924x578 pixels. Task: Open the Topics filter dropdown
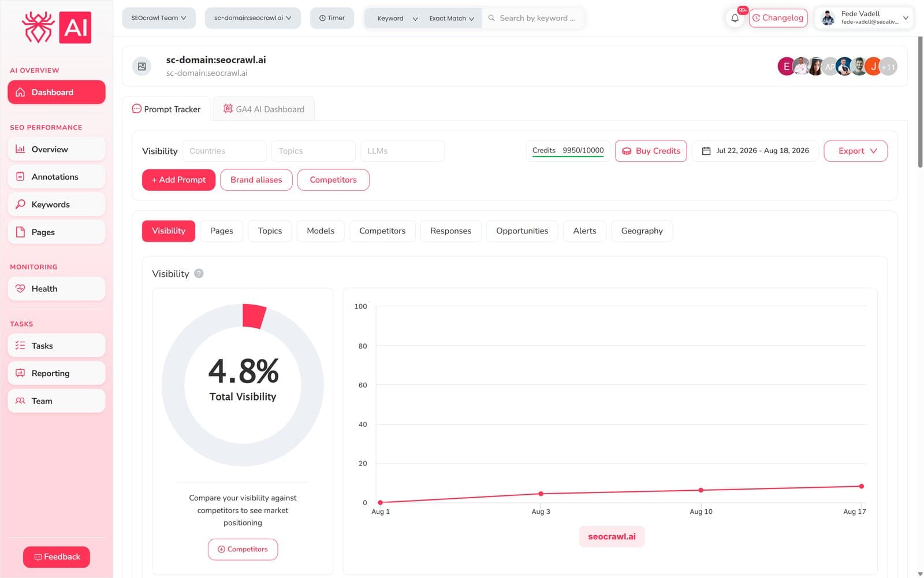click(x=314, y=151)
